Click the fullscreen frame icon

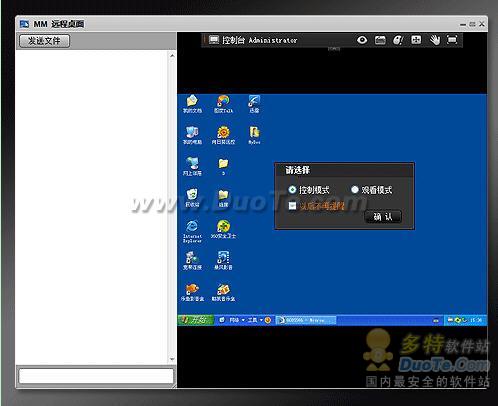click(x=452, y=40)
